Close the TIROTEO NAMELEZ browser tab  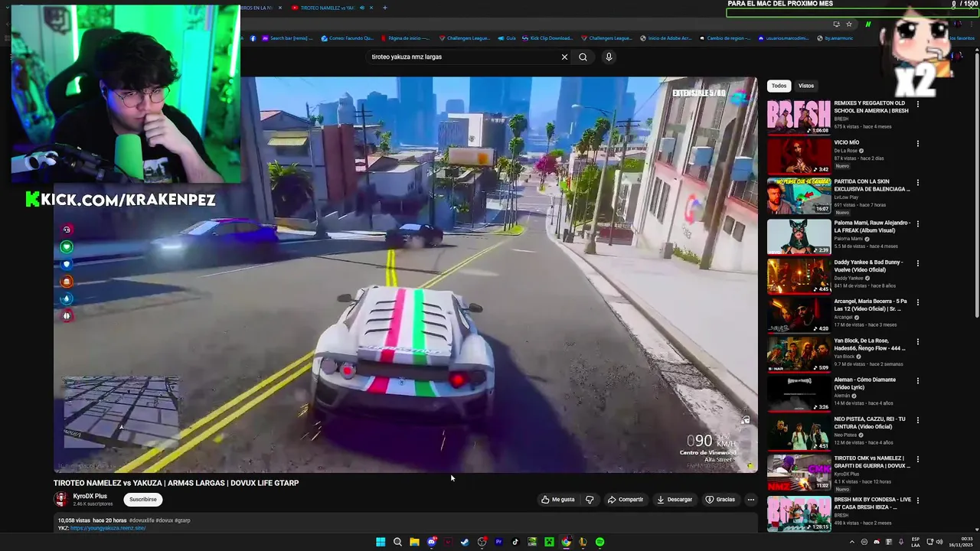tap(371, 8)
